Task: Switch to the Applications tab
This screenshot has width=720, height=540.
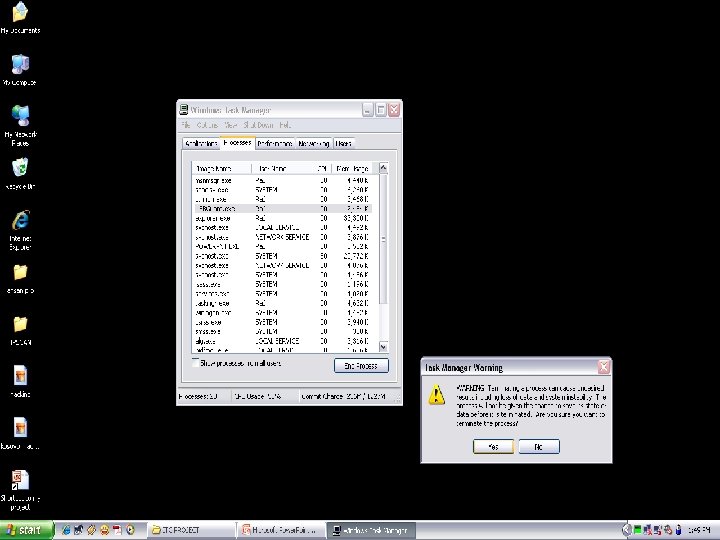Action: (201, 144)
